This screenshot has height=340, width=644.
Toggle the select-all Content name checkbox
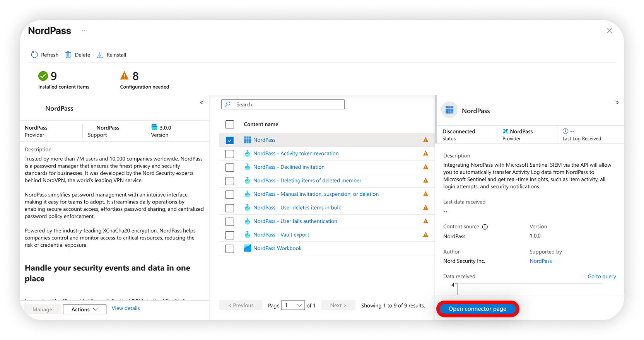point(230,125)
